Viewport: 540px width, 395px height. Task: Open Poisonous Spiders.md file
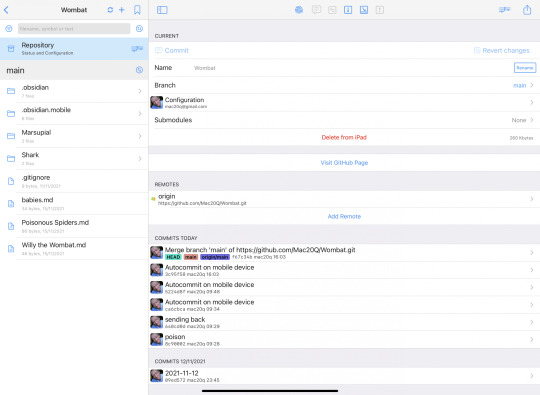tap(74, 226)
